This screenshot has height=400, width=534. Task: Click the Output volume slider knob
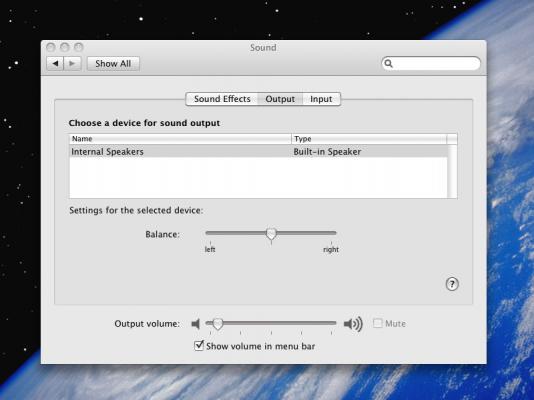click(218, 324)
